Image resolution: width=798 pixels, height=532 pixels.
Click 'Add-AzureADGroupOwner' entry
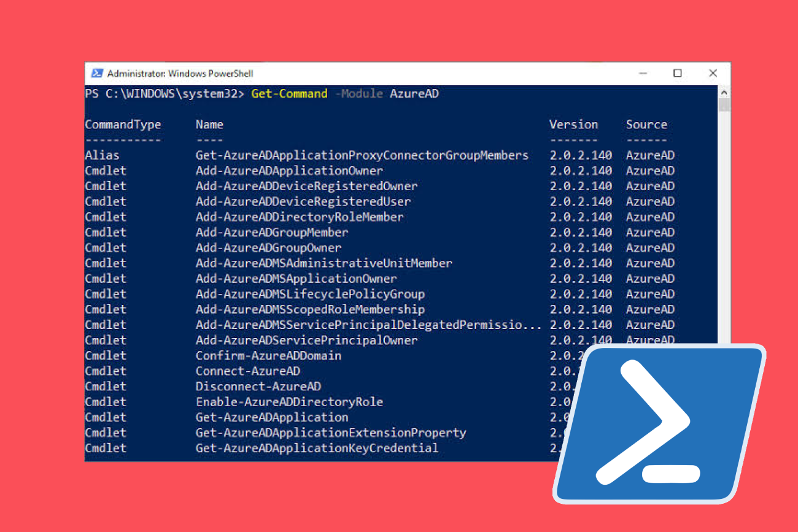pos(268,247)
